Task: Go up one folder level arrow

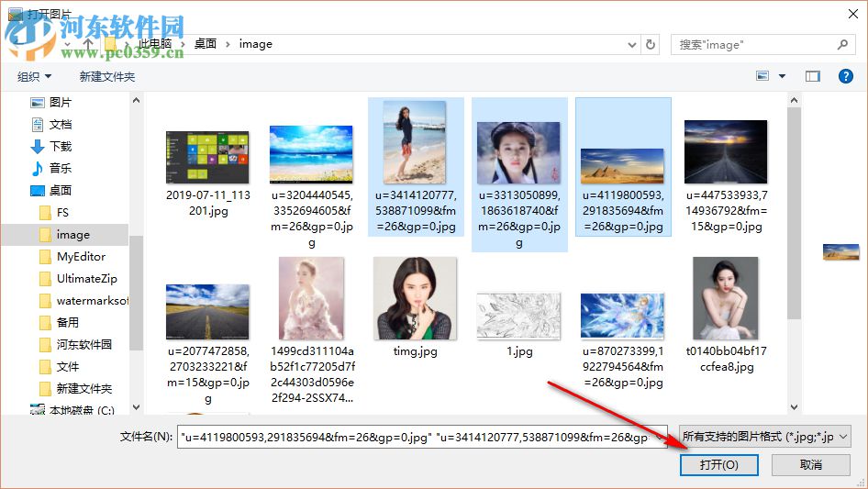Action: [x=88, y=44]
